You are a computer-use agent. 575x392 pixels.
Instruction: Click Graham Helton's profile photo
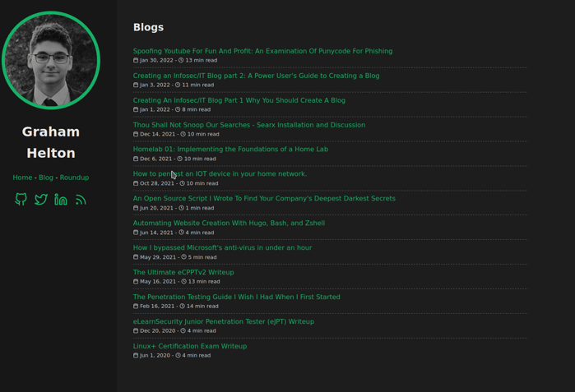click(x=51, y=60)
